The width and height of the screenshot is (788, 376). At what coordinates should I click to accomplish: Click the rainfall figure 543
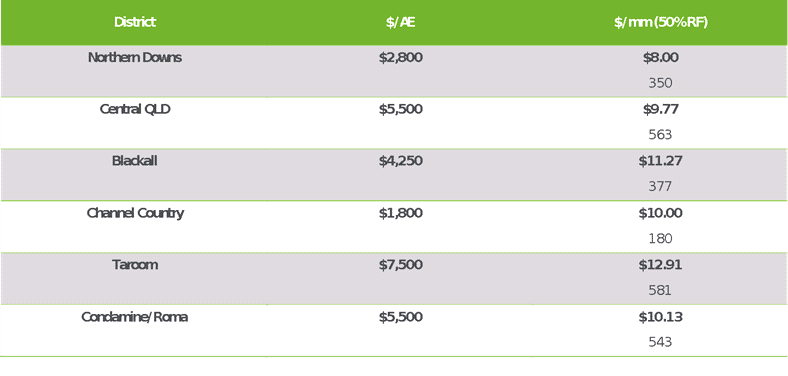click(660, 342)
